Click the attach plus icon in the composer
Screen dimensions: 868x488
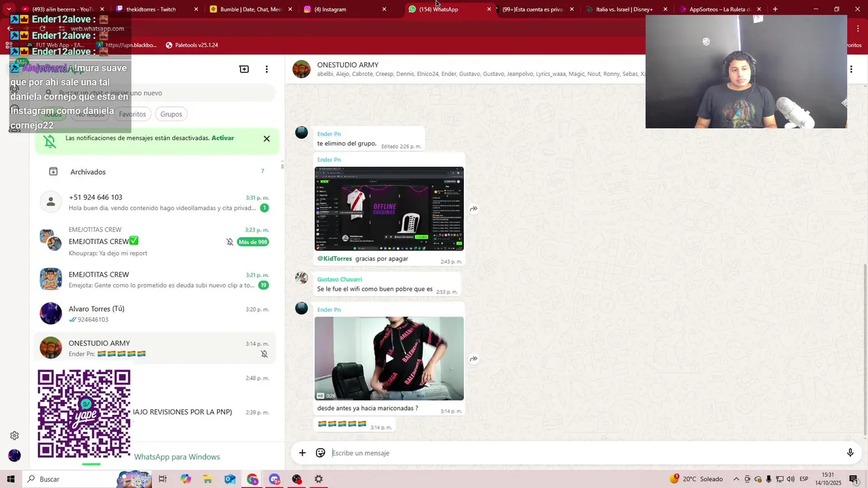(302, 453)
